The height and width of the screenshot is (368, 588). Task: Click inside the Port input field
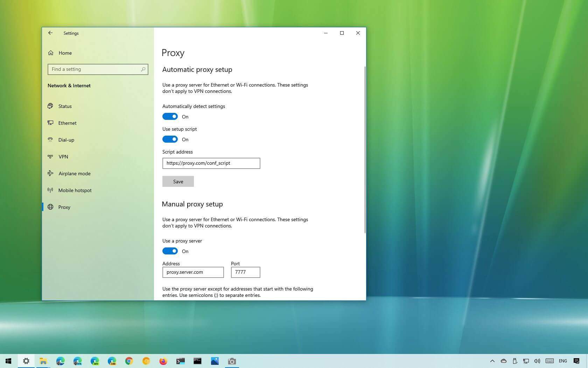click(x=245, y=272)
